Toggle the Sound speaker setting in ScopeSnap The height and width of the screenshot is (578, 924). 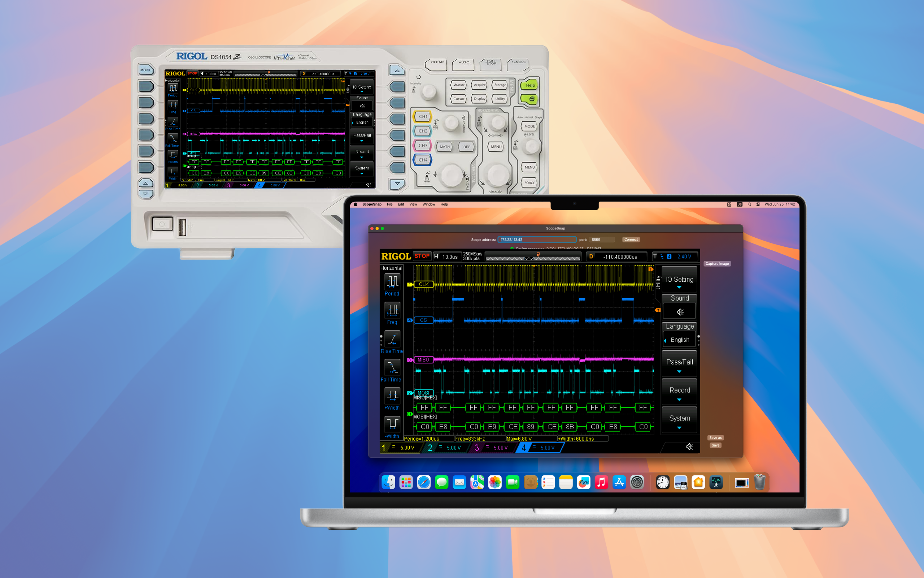coord(680,311)
